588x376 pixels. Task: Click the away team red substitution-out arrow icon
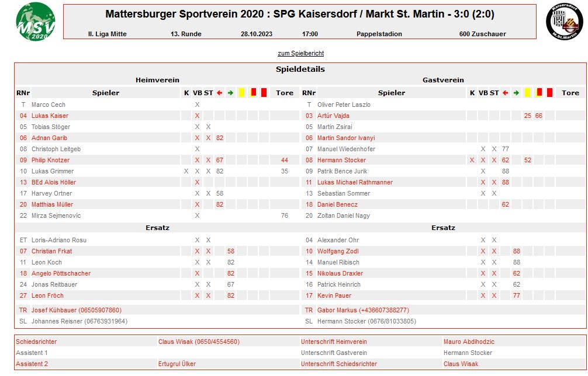pyautogui.click(x=506, y=93)
